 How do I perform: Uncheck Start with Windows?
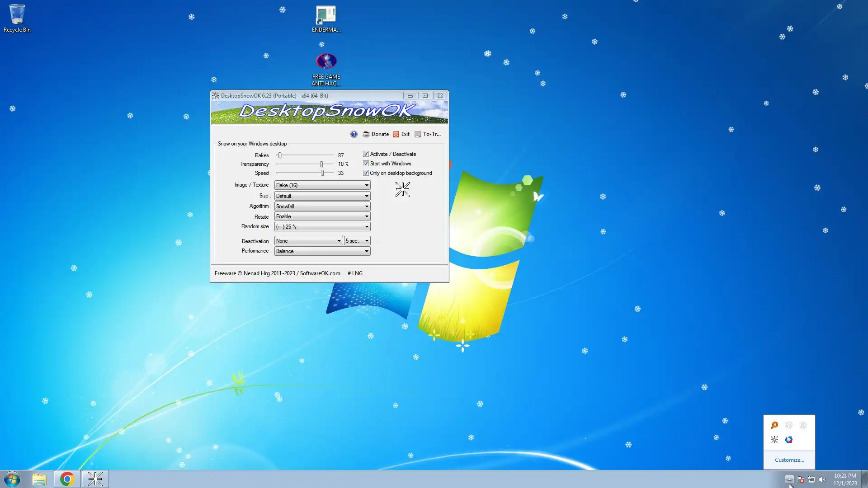tap(366, 164)
